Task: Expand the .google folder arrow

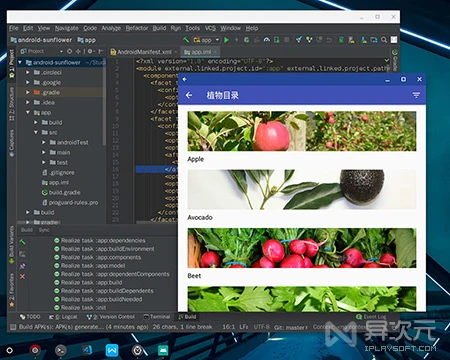Action: pyautogui.click(x=28, y=82)
